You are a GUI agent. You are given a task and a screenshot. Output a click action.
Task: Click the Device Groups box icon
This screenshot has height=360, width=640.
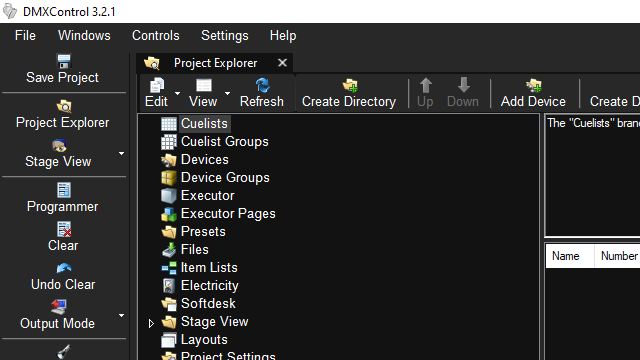pos(169,178)
